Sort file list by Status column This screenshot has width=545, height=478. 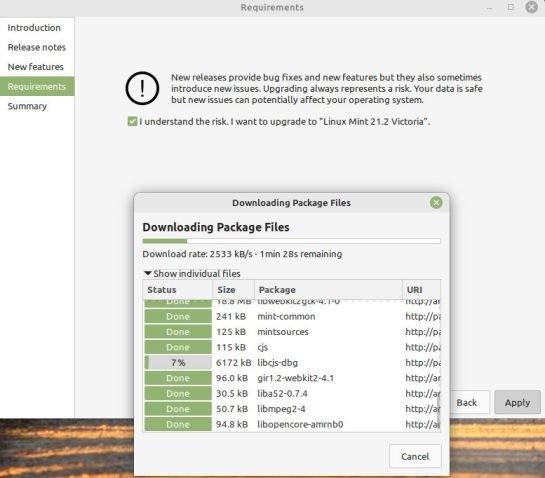coord(178,290)
